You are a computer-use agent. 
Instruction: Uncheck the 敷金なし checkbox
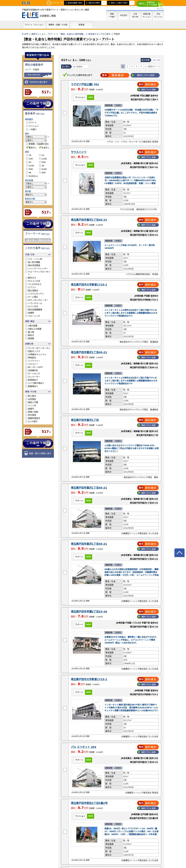(x=27, y=148)
